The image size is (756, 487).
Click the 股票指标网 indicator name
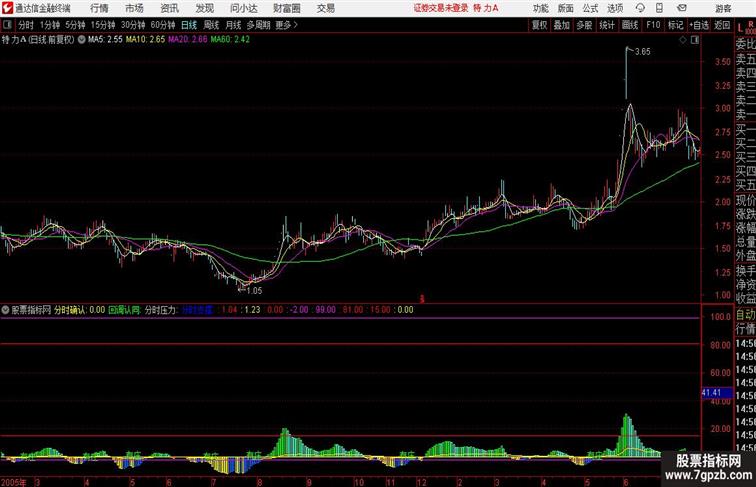click(31, 310)
